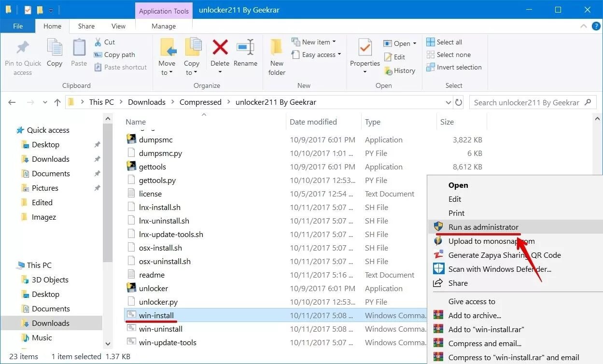Switch to the Share ribbon tab

86,26
